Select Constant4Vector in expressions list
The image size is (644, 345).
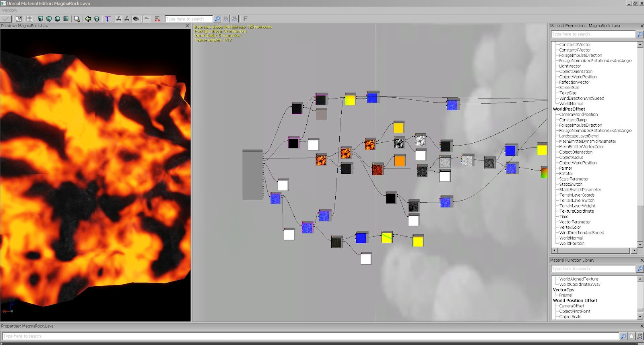coord(575,50)
